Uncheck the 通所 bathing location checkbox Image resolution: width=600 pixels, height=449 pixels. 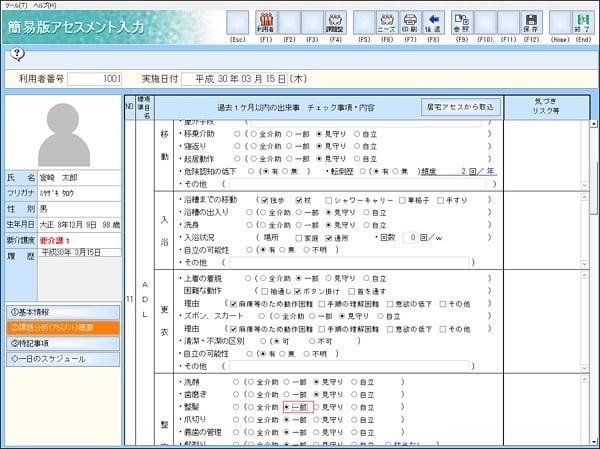click(x=328, y=238)
